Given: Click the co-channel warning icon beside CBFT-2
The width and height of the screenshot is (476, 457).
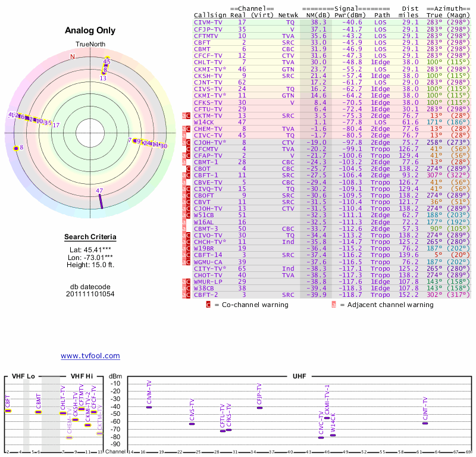Looking at the screenshot, I should pos(187,295).
